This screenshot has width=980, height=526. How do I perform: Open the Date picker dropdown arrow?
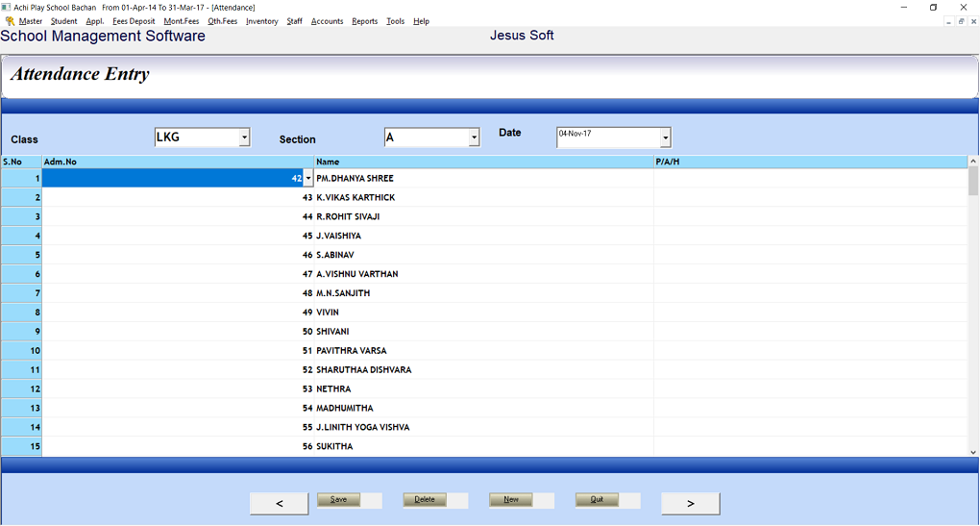click(x=665, y=138)
